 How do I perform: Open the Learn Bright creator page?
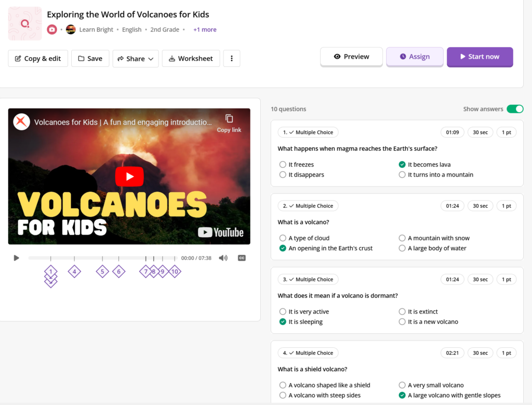pos(96,30)
